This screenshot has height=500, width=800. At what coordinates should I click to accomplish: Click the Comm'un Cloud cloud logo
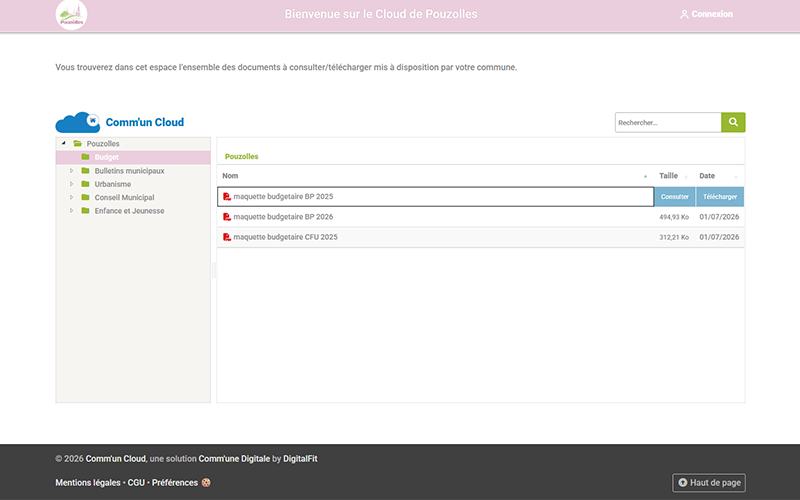click(78, 122)
